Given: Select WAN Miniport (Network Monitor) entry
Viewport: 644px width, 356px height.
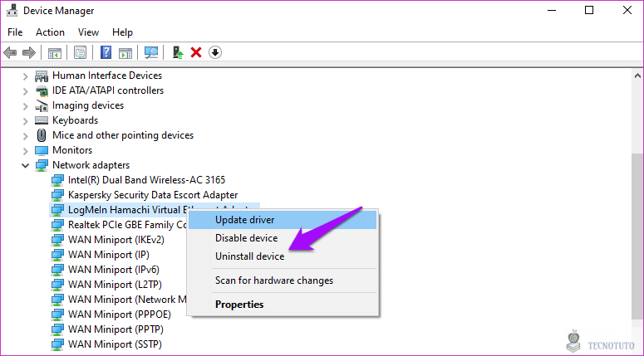Looking at the screenshot, I should (x=127, y=300).
